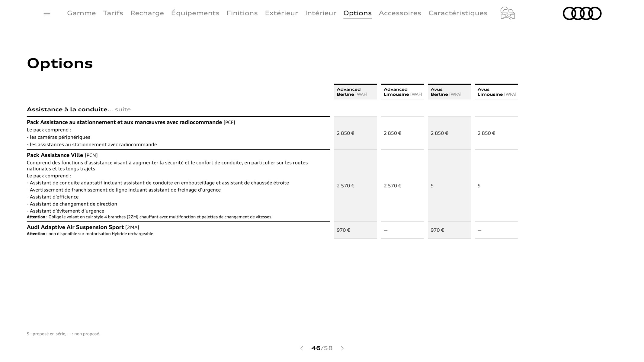Click the Options page heading
Image resolution: width=644 pixels, height=362 pixels.
tap(60, 63)
